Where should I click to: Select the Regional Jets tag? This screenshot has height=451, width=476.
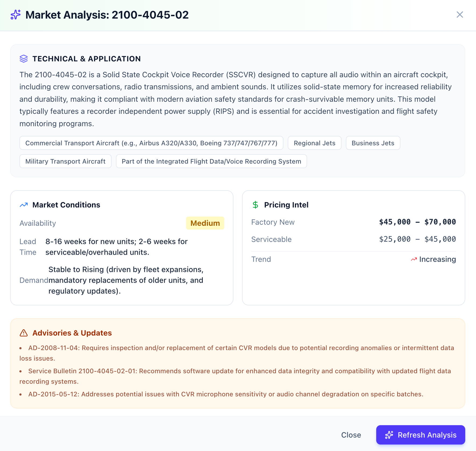(315, 143)
